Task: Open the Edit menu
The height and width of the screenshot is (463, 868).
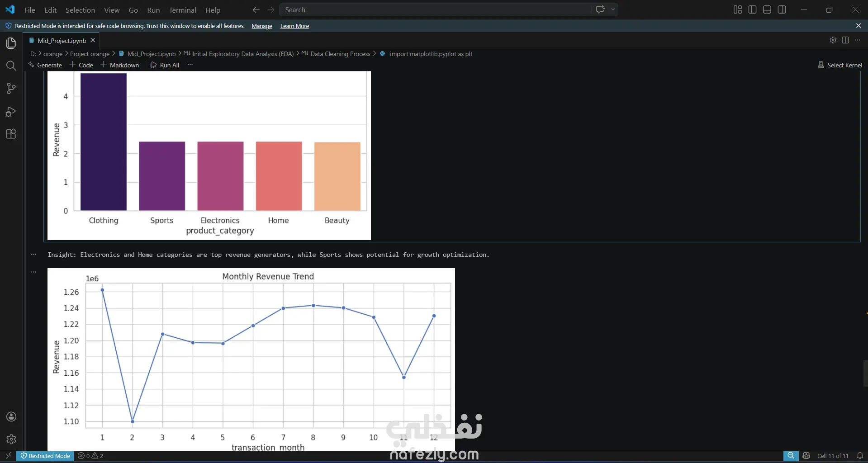Action: pos(50,10)
